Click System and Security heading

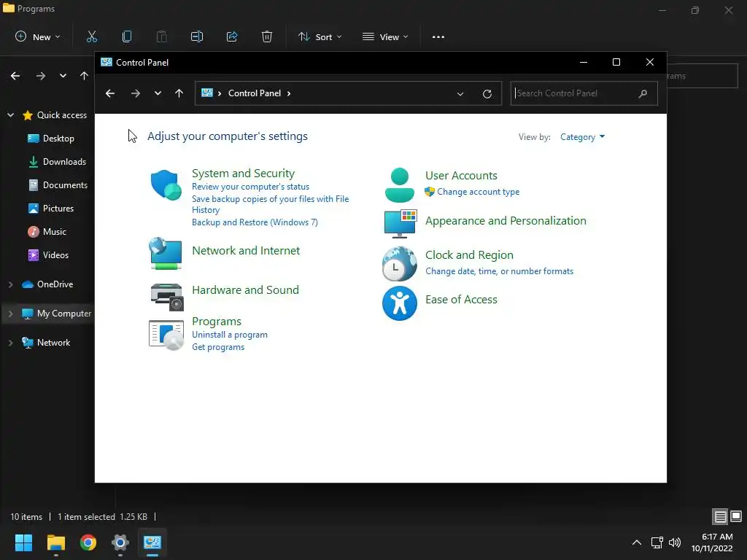[243, 174]
